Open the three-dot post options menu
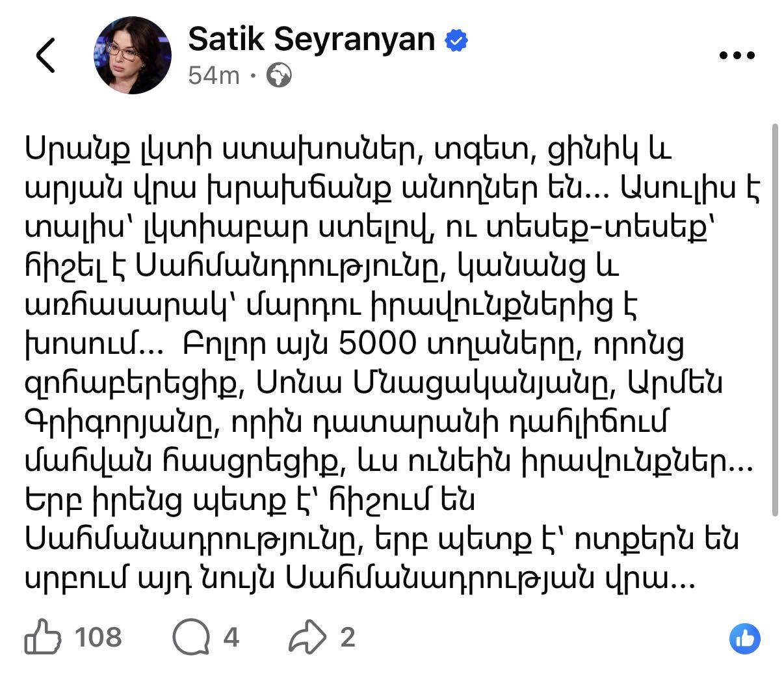The height and width of the screenshot is (683, 784). (x=738, y=55)
